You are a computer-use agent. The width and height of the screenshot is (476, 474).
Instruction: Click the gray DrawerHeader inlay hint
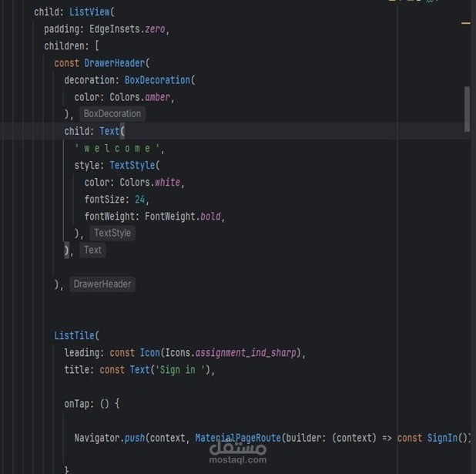102,284
